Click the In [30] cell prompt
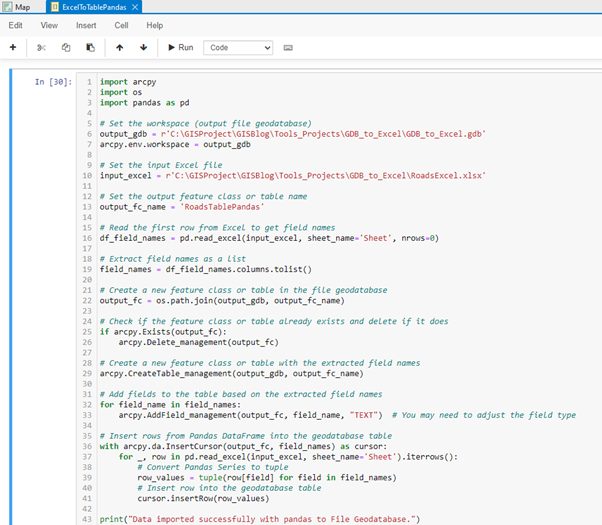This screenshot has width=602, height=525. (53, 82)
